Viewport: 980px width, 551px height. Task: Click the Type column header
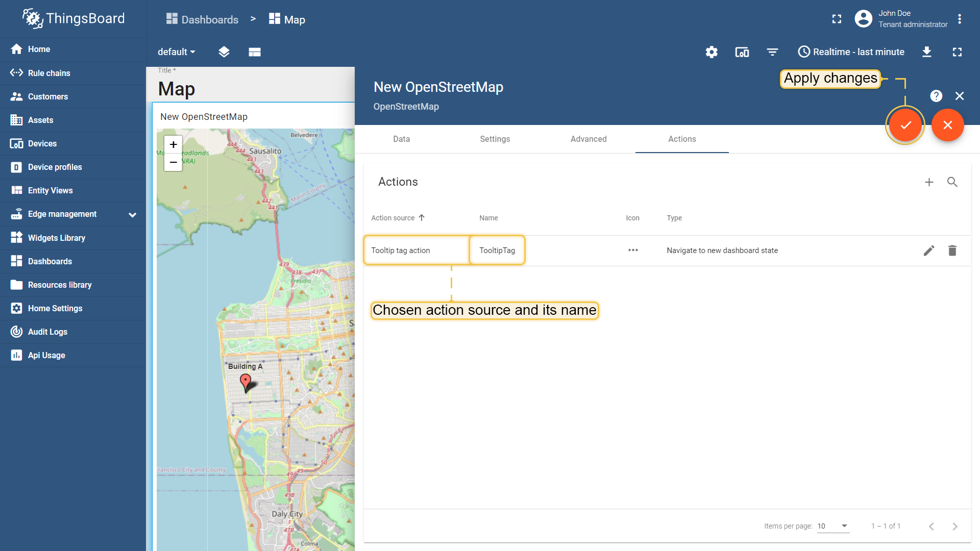coord(674,218)
